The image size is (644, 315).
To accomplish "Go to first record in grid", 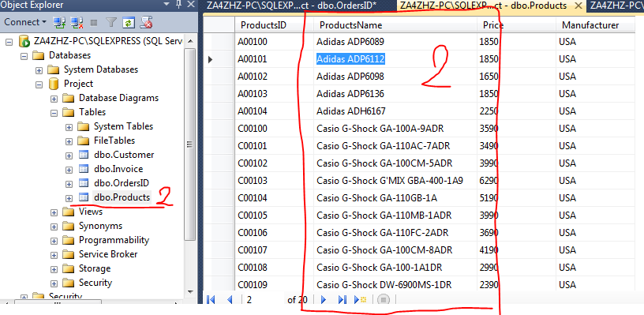I will (x=211, y=300).
